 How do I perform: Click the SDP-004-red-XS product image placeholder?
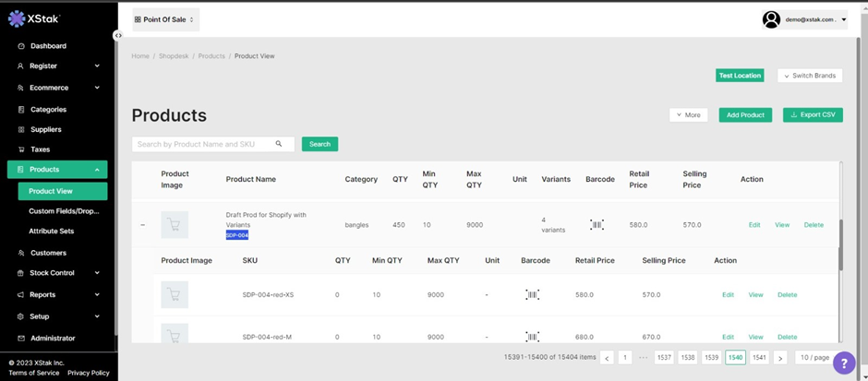click(x=175, y=294)
